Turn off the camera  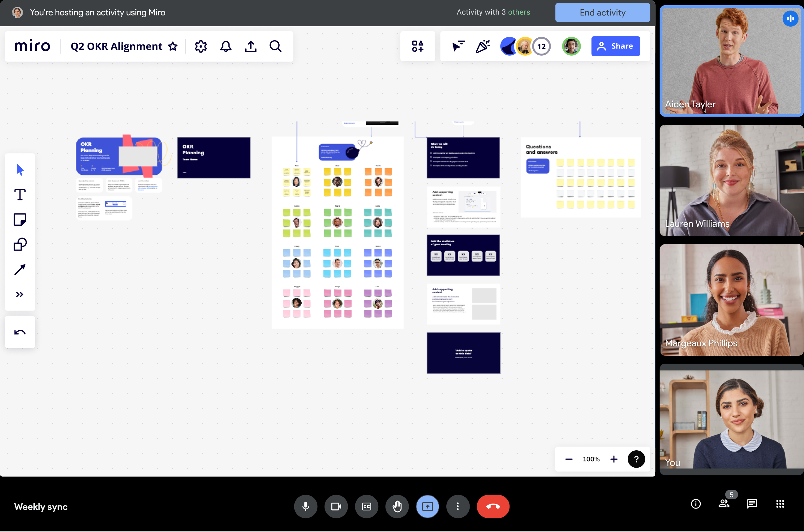pyautogui.click(x=336, y=506)
